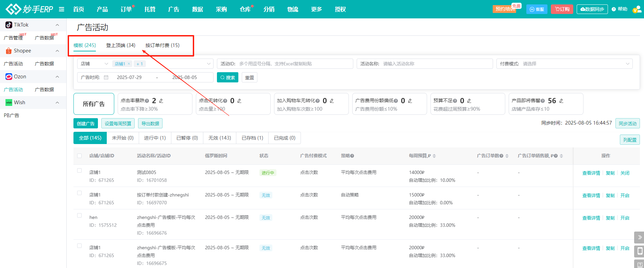644x268 pixels.
Task: Collapse the Shopee sidebar section
Action: coord(57,51)
